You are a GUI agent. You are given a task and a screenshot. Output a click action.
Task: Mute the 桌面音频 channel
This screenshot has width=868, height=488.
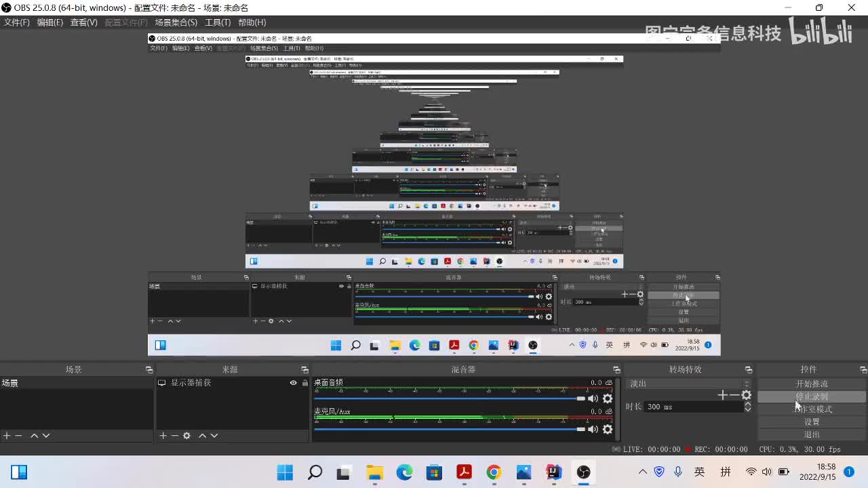click(593, 399)
